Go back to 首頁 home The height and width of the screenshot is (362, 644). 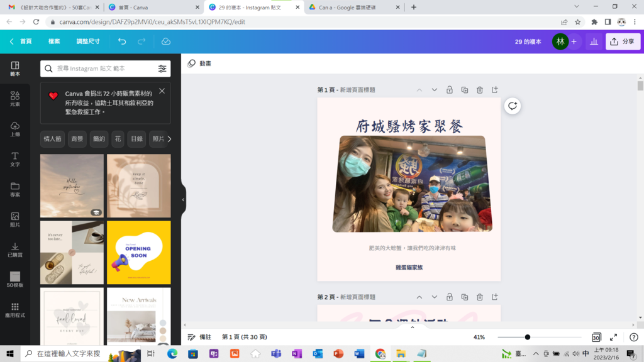pos(21,41)
